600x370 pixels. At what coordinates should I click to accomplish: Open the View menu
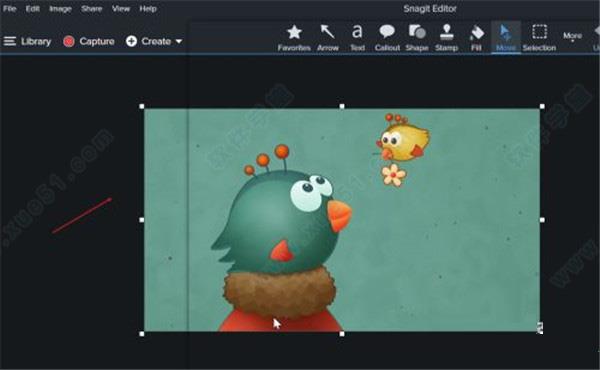point(121,8)
